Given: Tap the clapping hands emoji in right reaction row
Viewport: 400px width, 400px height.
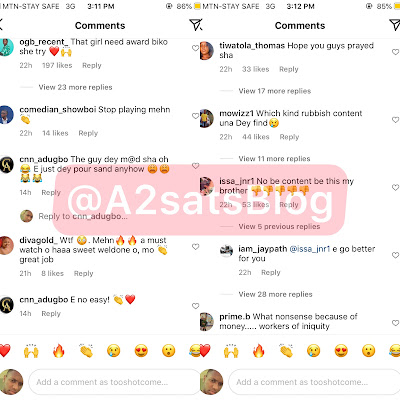Looking at the screenshot, I should coord(286,351).
